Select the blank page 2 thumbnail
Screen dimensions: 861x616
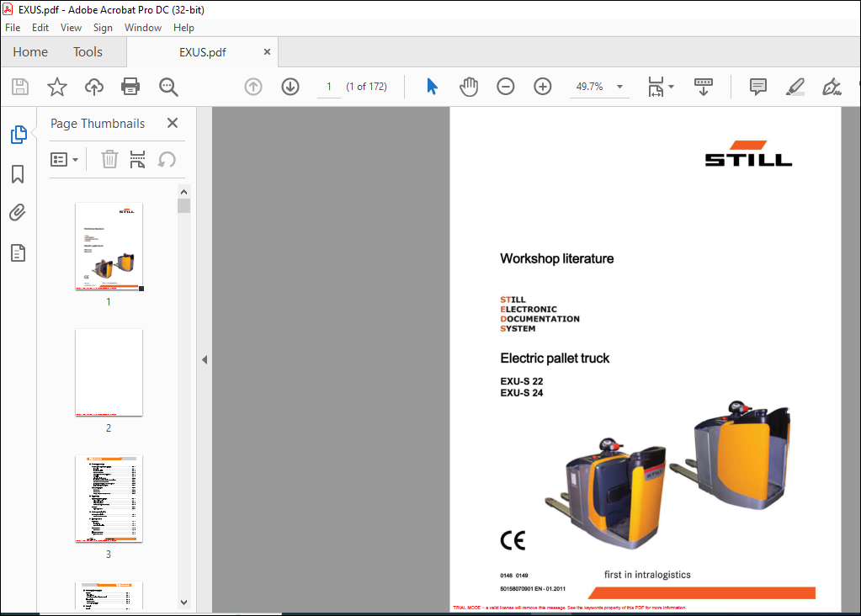click(x=109, y=373)
